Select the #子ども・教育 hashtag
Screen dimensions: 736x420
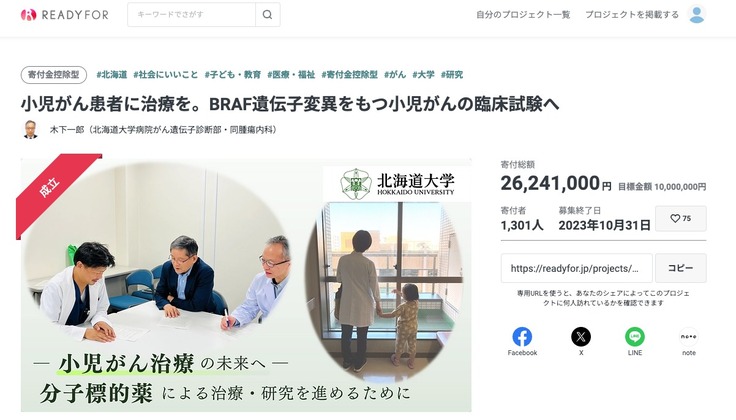233,75
